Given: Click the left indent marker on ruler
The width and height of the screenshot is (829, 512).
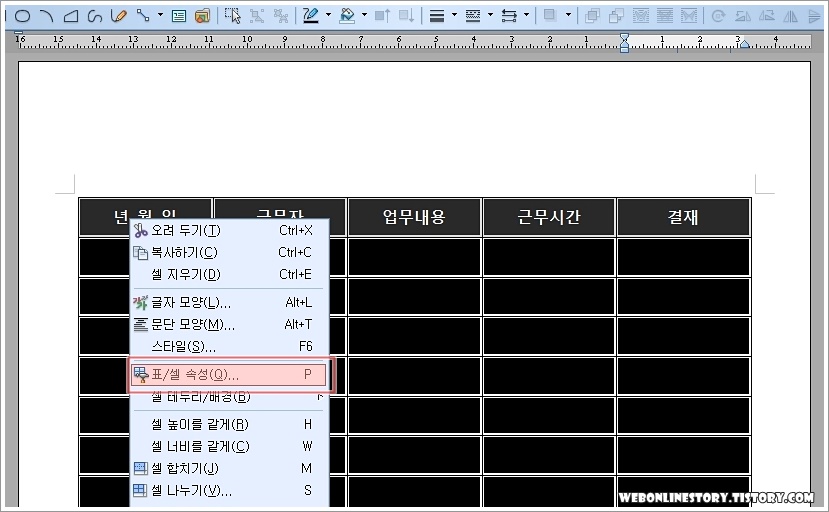Looking at the screenshot, I should [624, 47].
